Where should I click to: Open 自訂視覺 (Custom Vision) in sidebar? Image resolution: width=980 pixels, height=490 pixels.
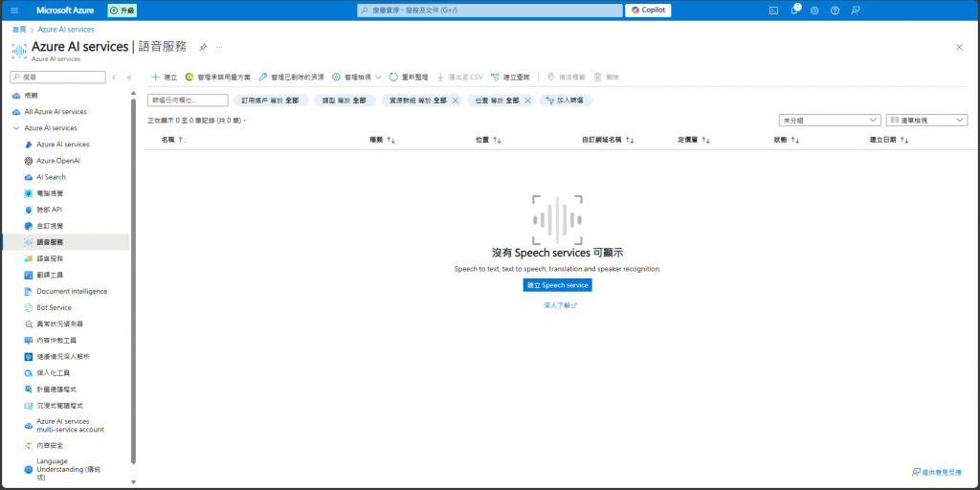pyautogui.click(x=50, y=226)
